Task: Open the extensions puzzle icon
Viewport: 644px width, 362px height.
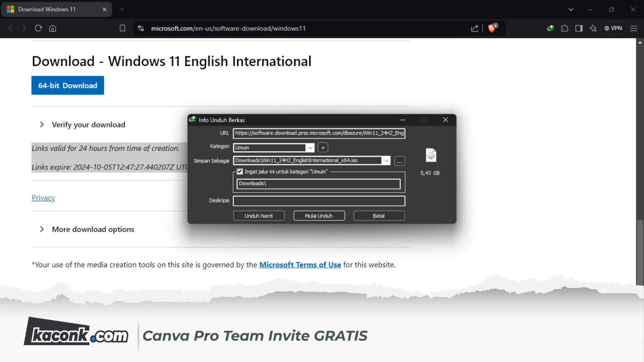Action: [565, 28]
